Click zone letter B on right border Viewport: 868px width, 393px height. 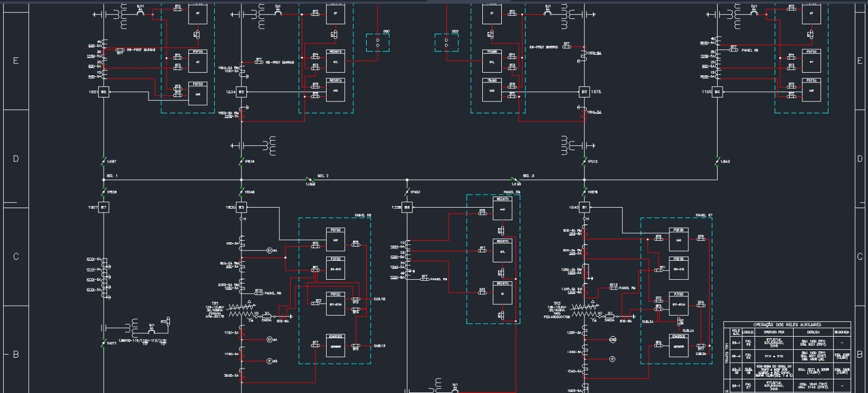pyautogui.click(x=860, y=355)
